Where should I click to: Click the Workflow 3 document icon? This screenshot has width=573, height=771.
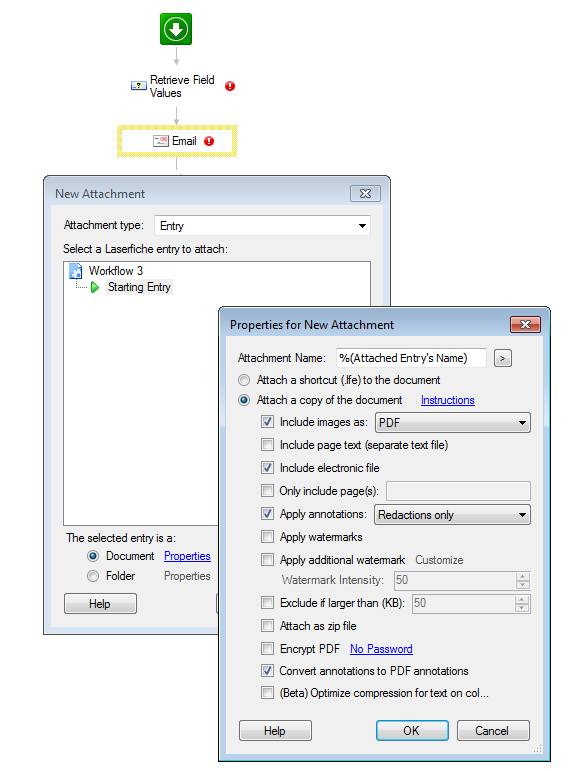coord(76,271)
